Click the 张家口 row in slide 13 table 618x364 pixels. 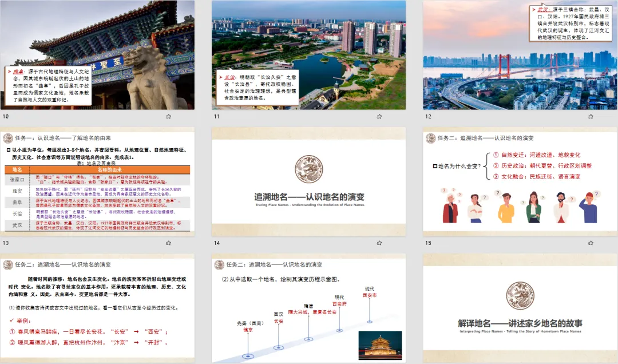(97, 180)
